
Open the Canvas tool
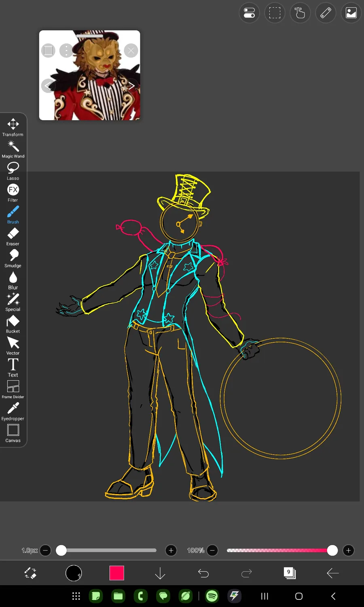tap(13, 433)
